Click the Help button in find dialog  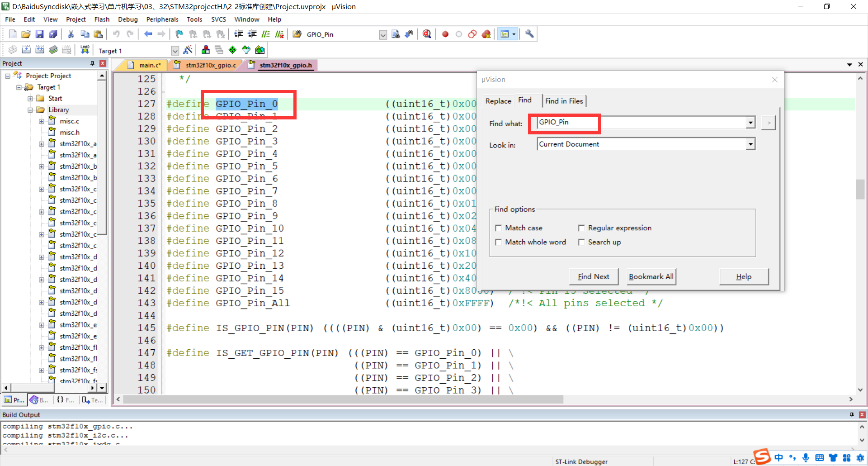[x=744, y=276]
